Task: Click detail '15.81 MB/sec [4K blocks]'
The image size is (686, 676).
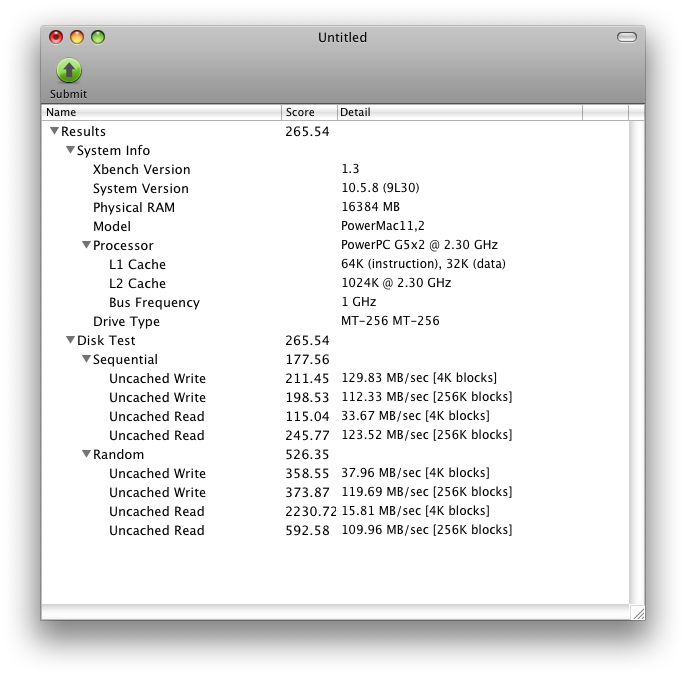Action: [415, 511]
